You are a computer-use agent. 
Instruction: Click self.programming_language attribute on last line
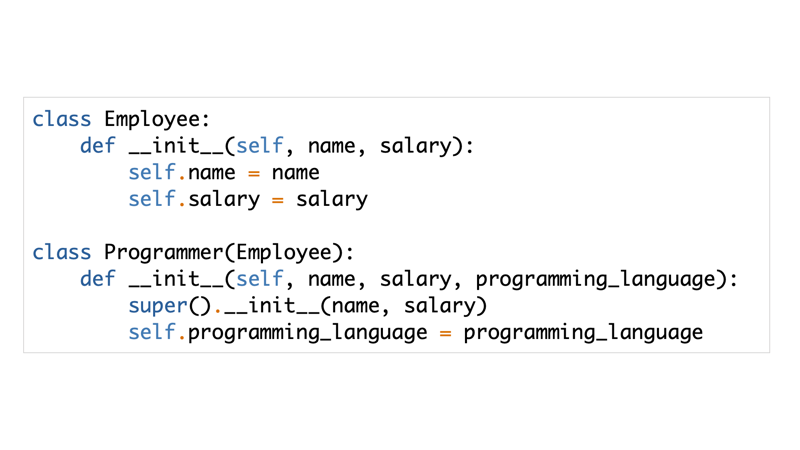(x=278, y=333)
